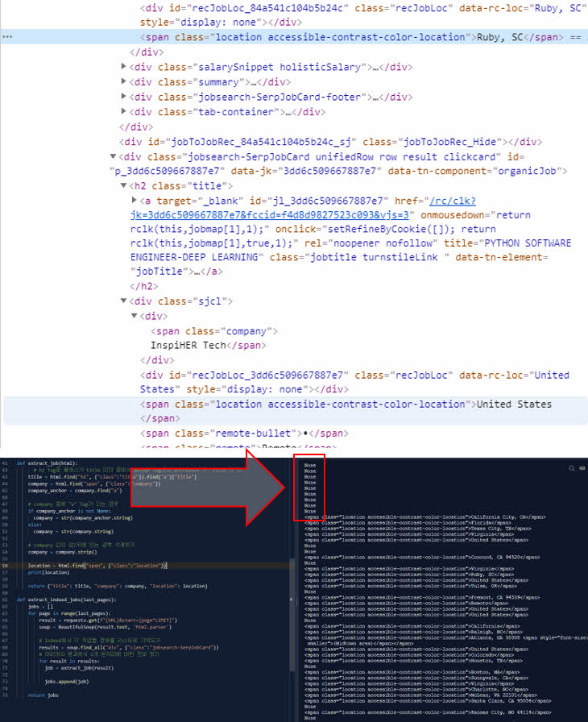Expand the anchor target _blank node
Image resolution: width=588 pixels, height=722 pixels.
[134, 201]
